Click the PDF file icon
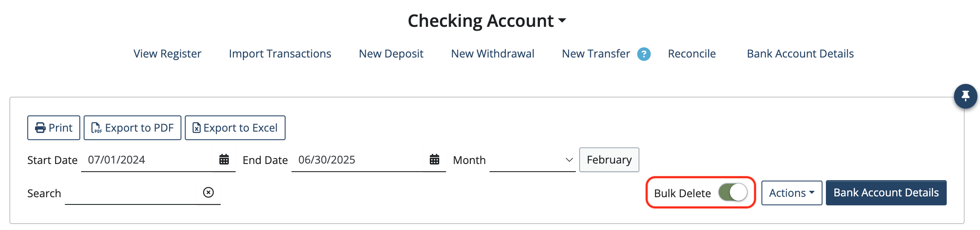 [x=96, y=128]
